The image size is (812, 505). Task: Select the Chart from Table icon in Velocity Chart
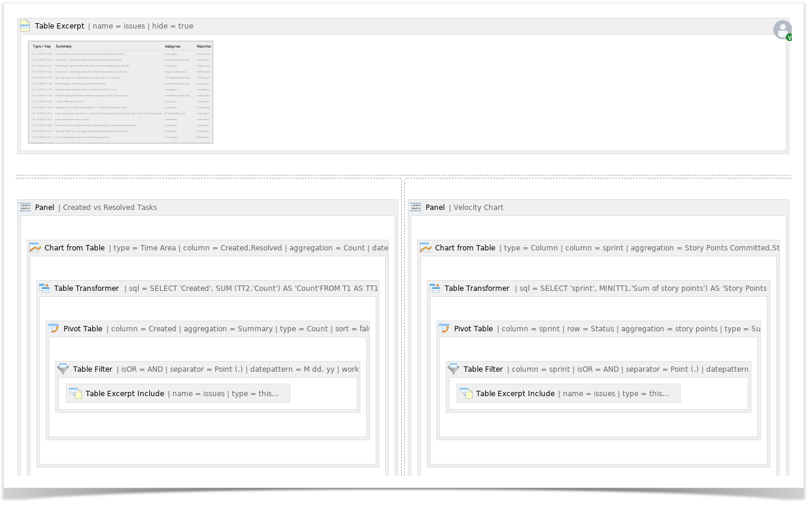pyautogui.click(x=426, y=247)
